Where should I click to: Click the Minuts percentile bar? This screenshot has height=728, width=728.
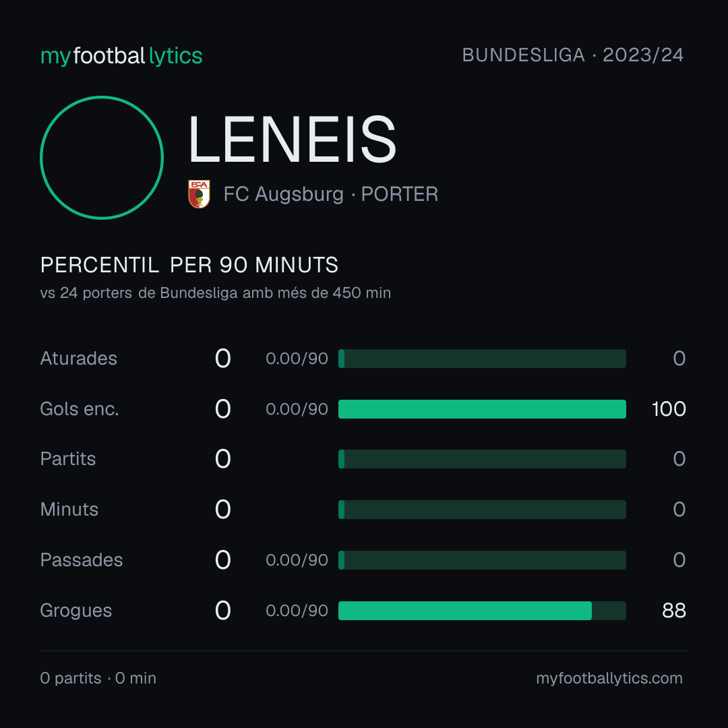coord(482,510)
